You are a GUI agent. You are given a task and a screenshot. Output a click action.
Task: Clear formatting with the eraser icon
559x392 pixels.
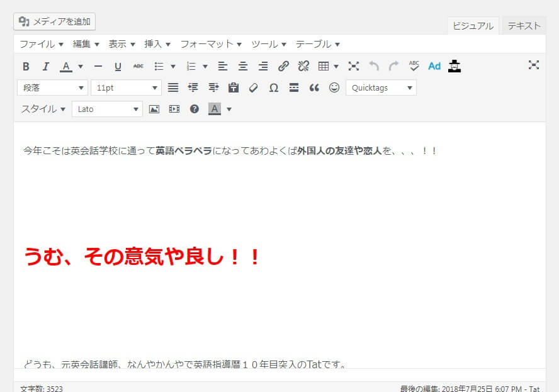(x=254, y=87)
